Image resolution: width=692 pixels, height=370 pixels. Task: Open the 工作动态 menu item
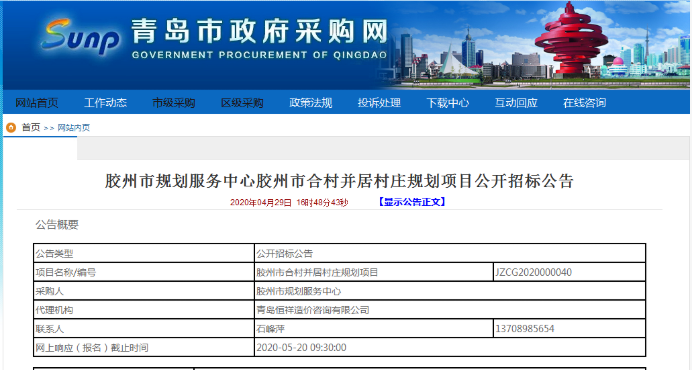105,103
